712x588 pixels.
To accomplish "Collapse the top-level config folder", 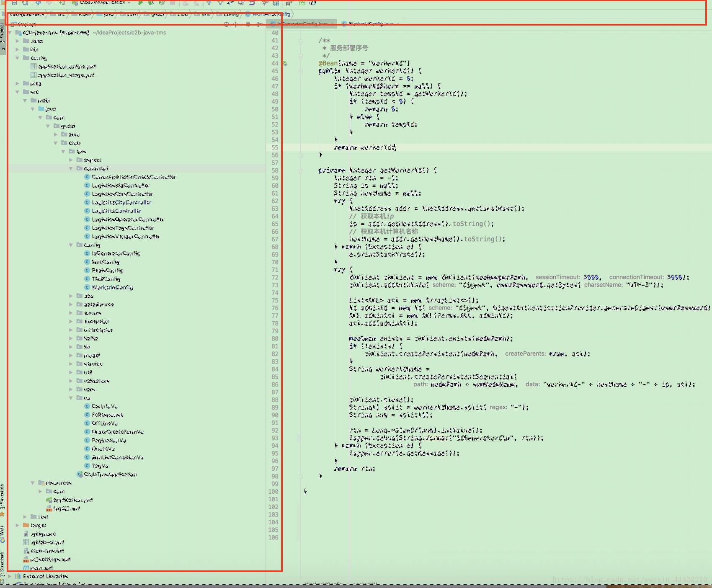I will coord(17,58).
